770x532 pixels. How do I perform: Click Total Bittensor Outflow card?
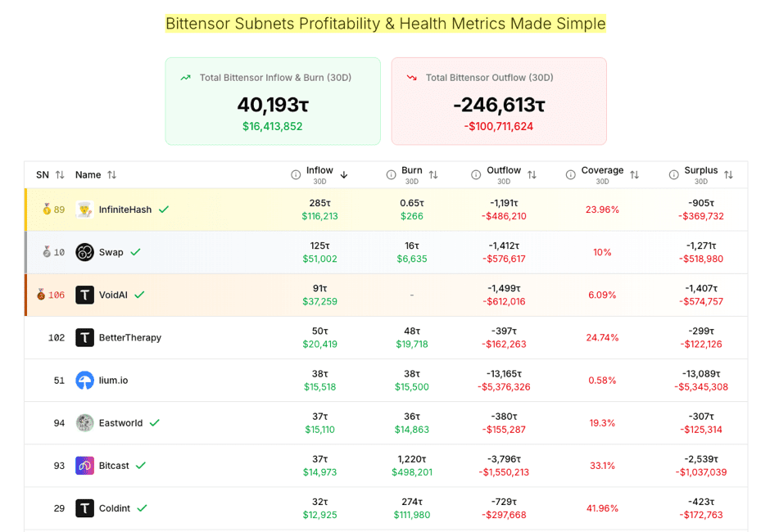coord(499,101)
